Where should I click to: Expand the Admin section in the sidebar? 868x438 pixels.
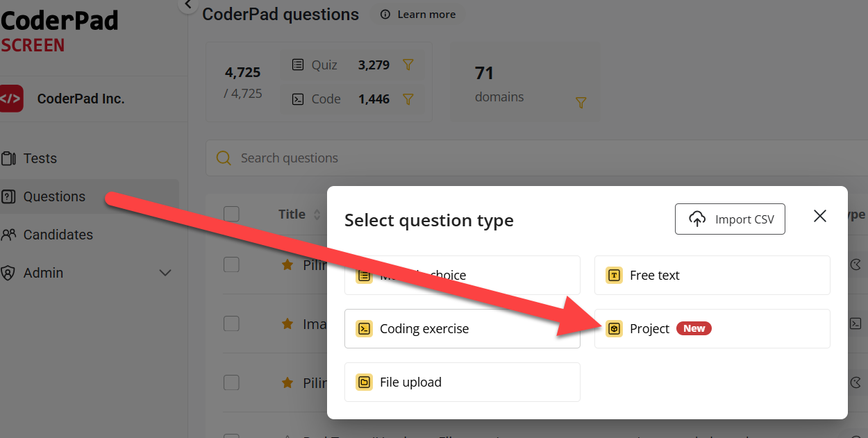tap(165, 273)
